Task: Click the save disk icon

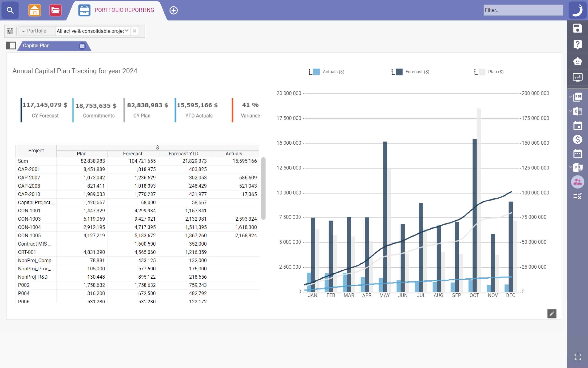Action: 577,28
